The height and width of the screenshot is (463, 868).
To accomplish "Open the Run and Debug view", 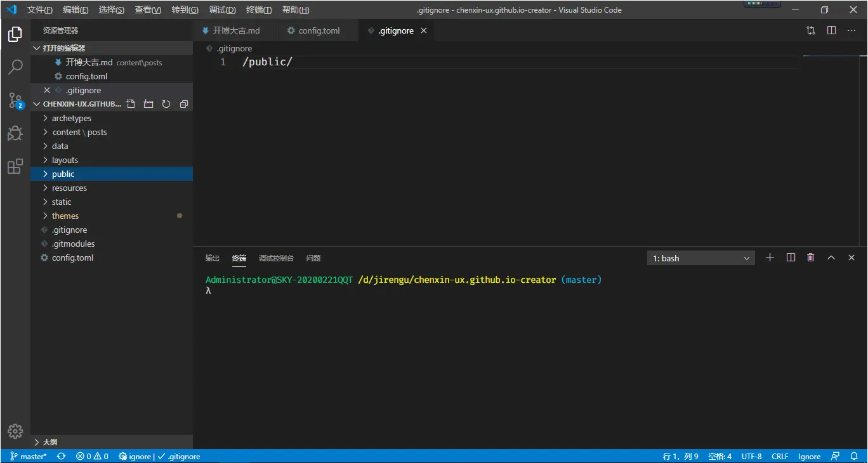I will [15, 133].
